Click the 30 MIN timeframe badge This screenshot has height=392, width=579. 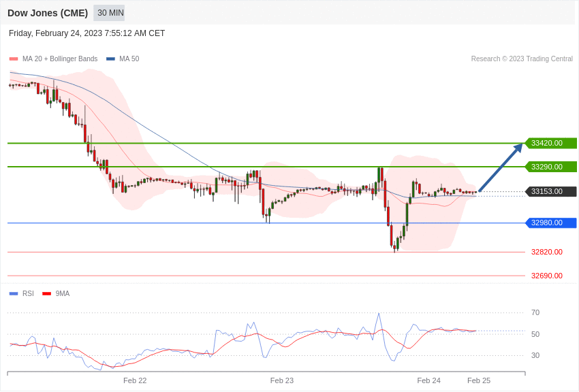pos(110,13)
